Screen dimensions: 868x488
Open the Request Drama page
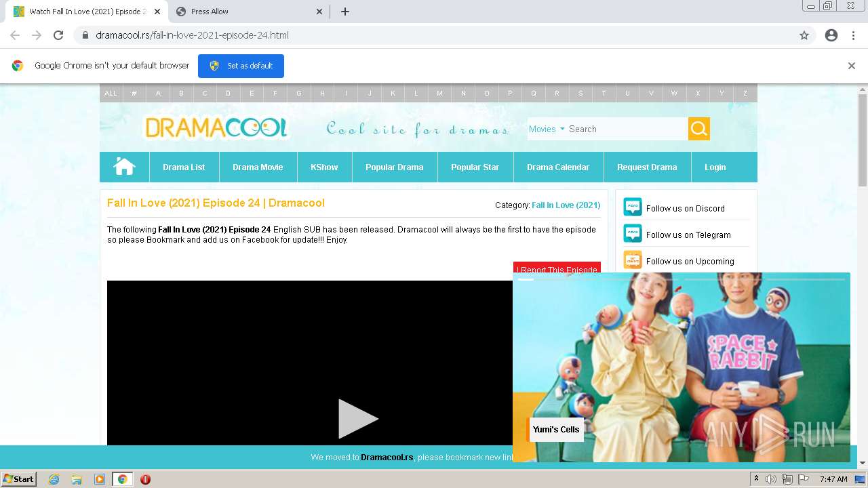tap(647, 167)
